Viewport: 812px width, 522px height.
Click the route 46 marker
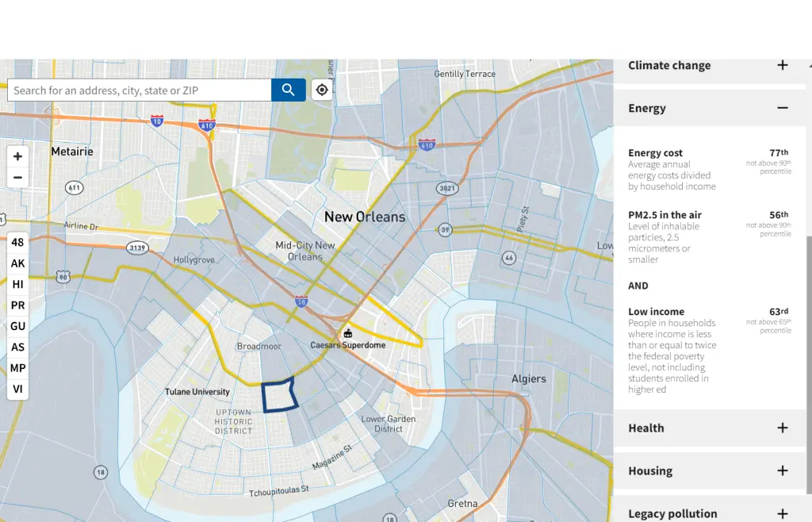click(509, 257)
